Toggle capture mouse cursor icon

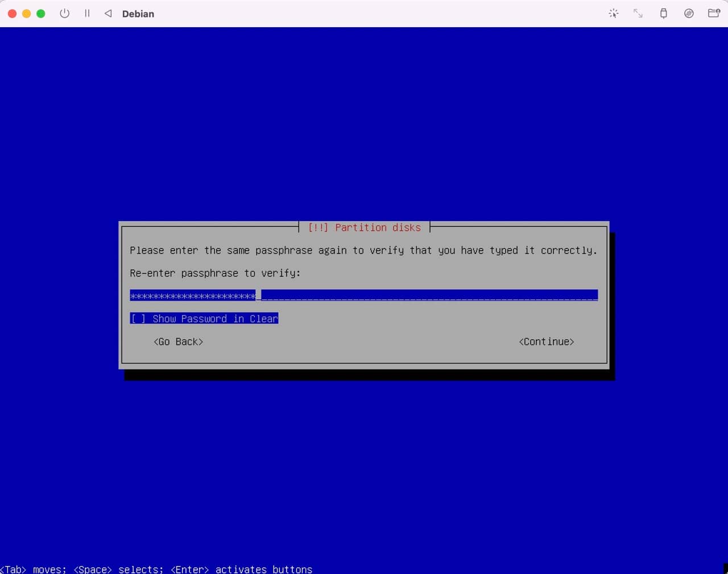point(613,13)
